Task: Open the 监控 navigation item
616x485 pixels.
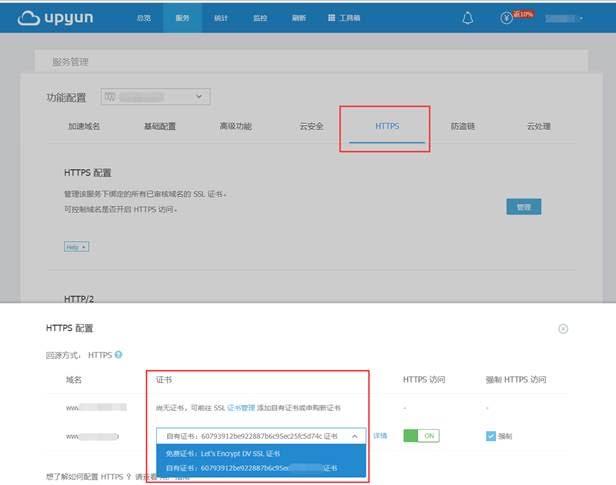Action: [260, 18]
